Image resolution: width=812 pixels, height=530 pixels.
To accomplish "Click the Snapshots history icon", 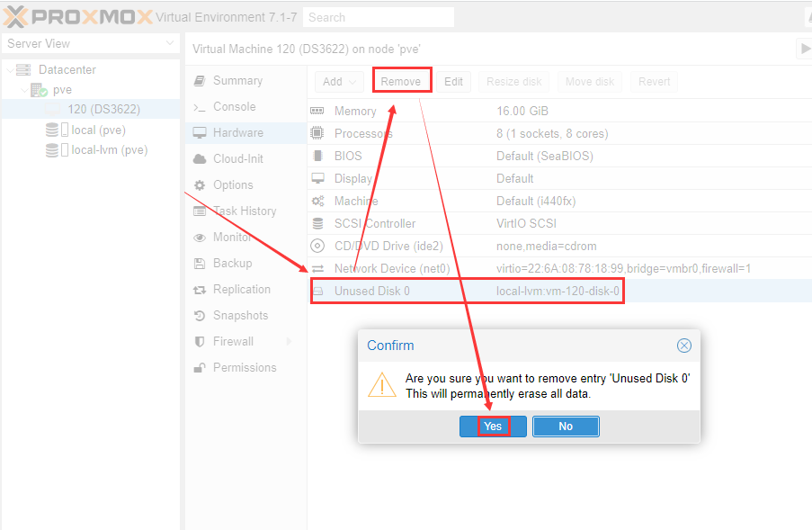I will pos(200,315).
